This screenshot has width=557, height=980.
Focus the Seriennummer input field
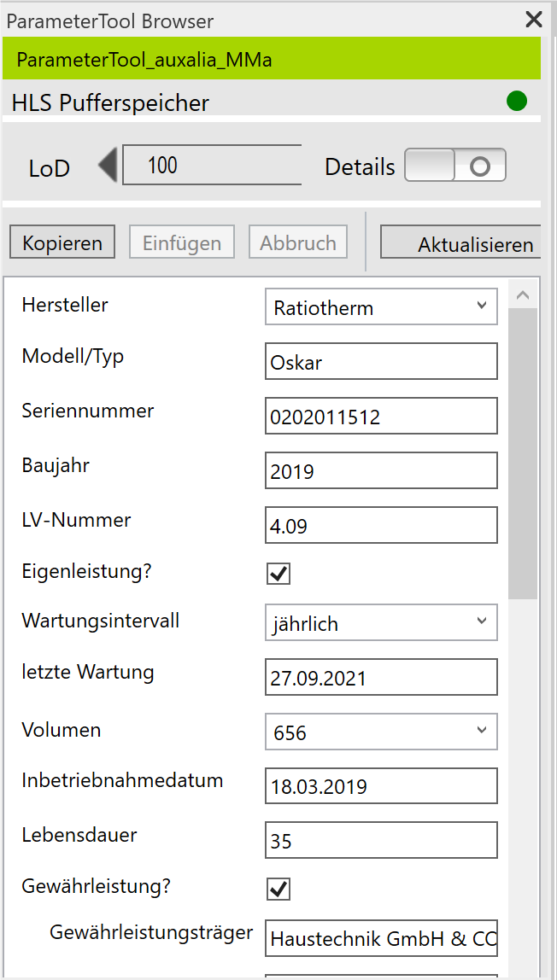[x=381, y=417]
